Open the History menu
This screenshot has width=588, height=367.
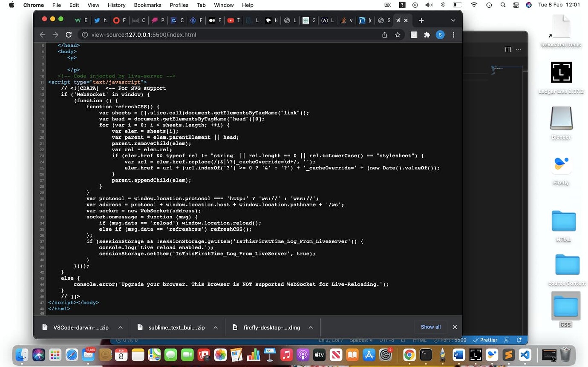pos(116,5)
